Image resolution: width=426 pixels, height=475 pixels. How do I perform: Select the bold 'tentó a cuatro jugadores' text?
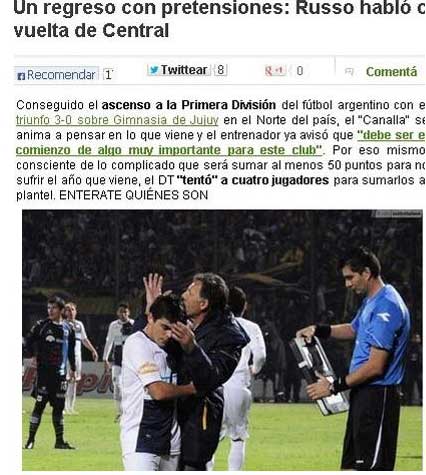253,180
